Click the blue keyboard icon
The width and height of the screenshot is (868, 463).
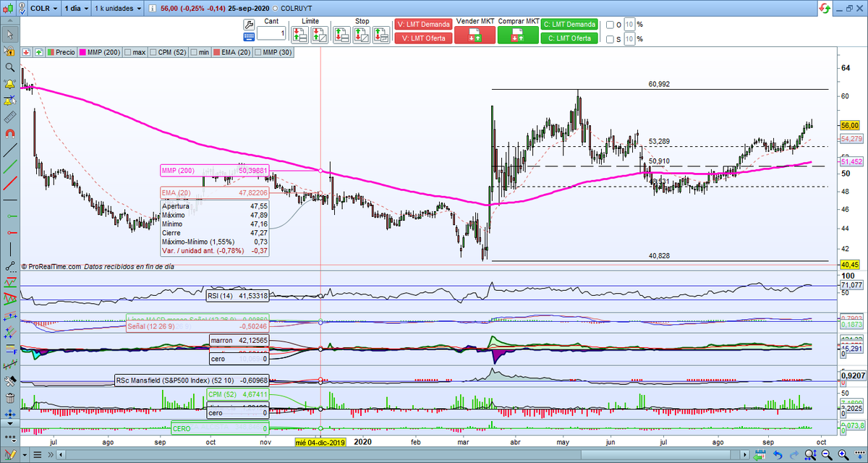248,35
